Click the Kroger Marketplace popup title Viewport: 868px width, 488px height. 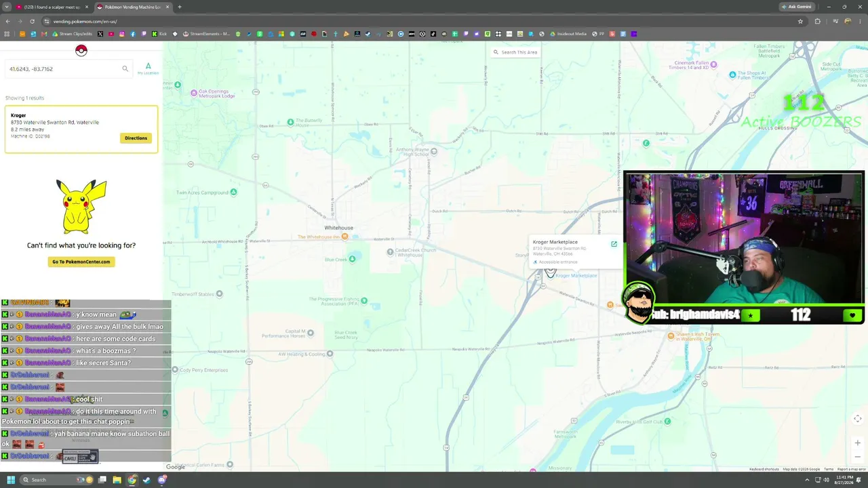pos(555,242)
